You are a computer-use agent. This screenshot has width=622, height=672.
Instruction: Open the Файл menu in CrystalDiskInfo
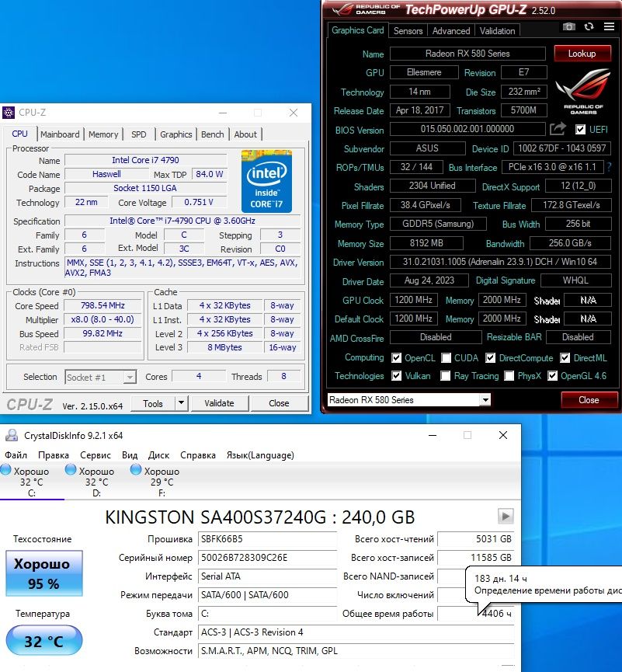click(16, 454)
